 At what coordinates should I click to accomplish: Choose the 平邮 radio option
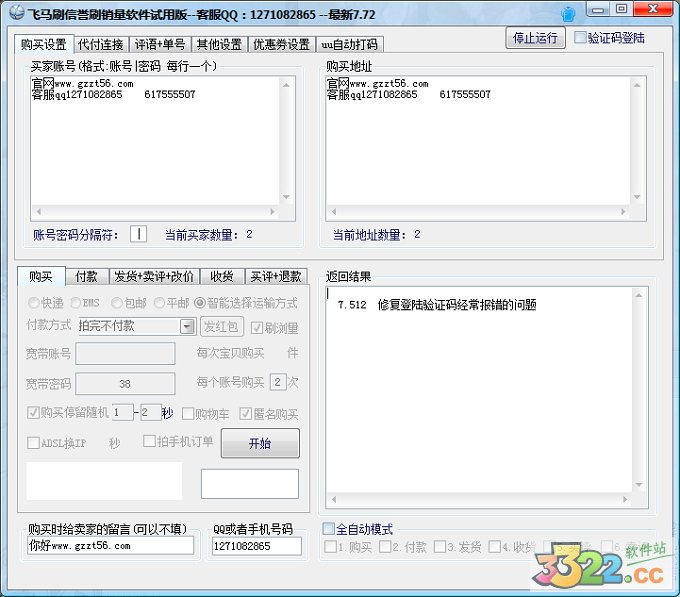click(159, 303)
